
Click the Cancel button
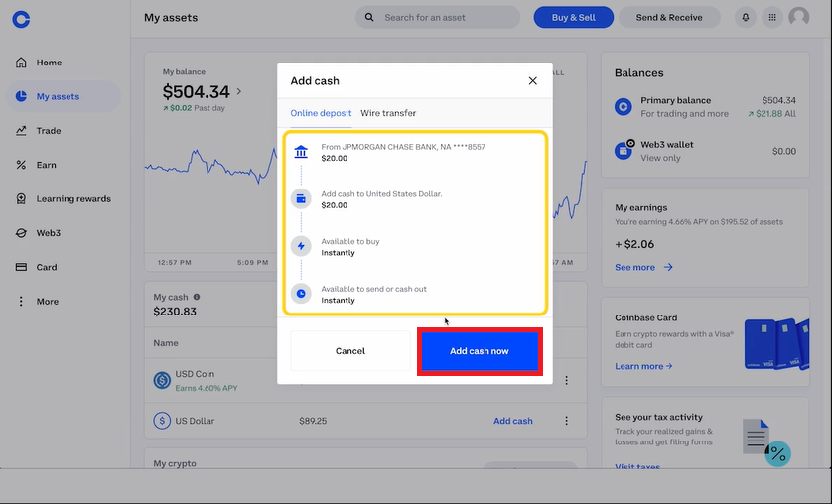point(350,351)
